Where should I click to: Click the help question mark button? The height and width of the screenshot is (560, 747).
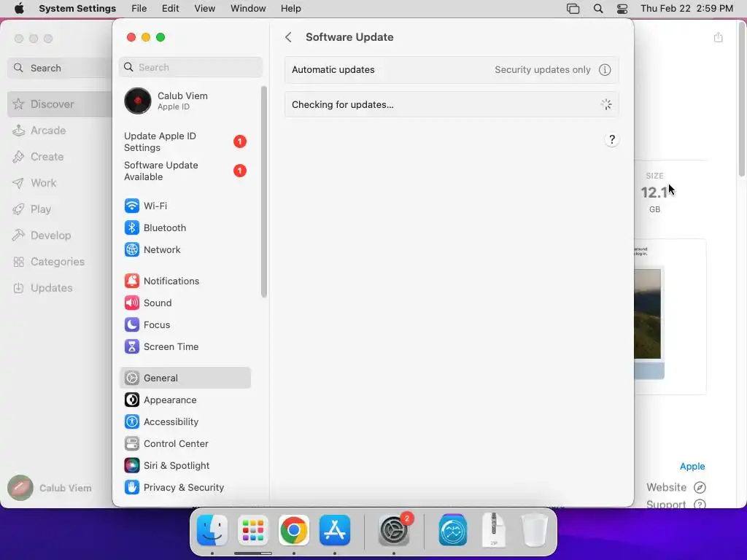pos(612,139)
